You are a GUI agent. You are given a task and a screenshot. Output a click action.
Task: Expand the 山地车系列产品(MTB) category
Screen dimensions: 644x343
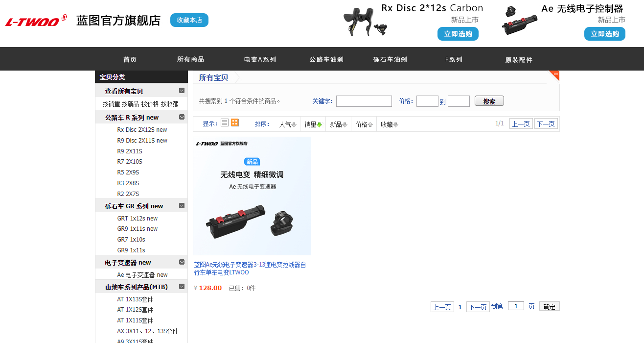pyautogui.click(x=181, y=286)
